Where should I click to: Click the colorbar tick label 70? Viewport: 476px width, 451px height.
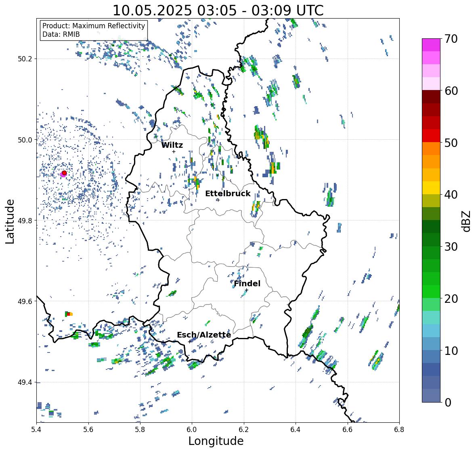(451, 39)
